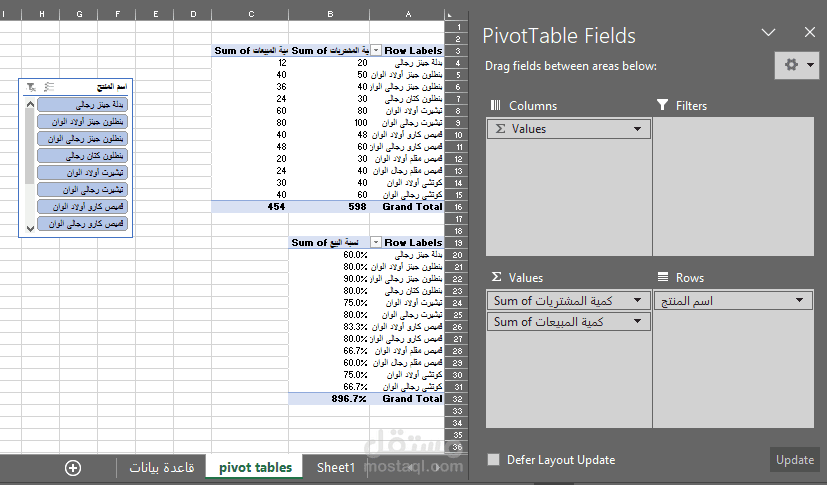Click the Sum of كمية المبيعات column header cell
Viewport: 827px width, 485px height.
[x=250, y=51]
